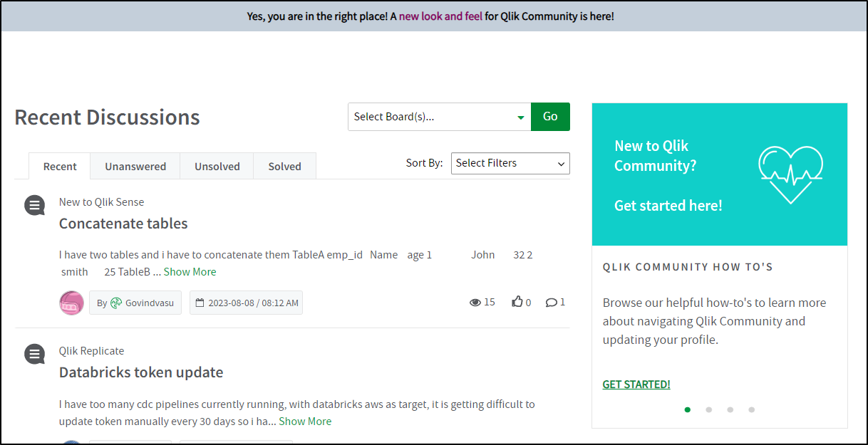Switch to the Unanswered tab
The width and height of the screenshot is (868, 445).
pos(135,166)
